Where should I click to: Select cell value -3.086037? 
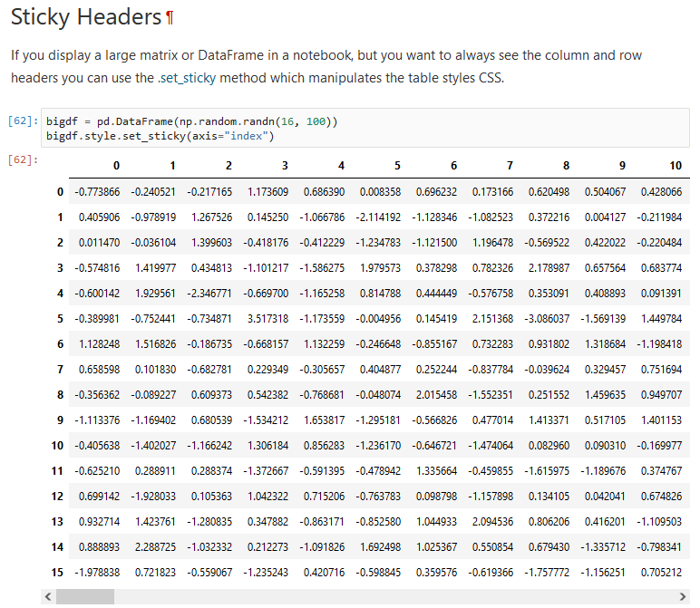547,319
